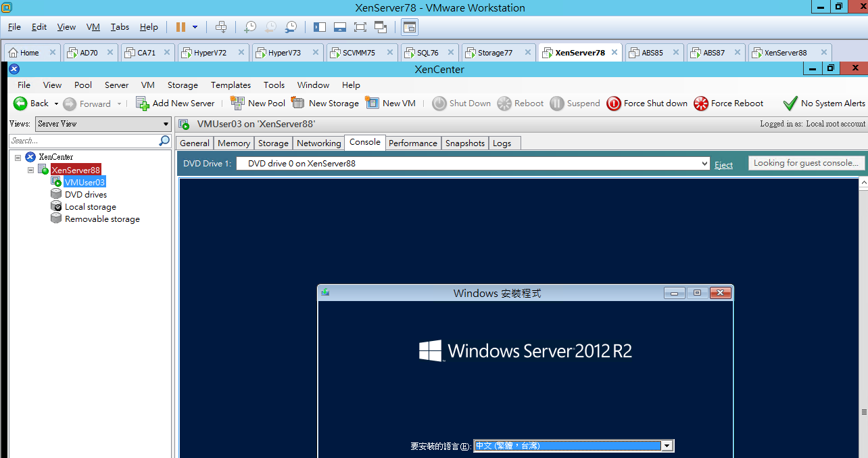Open the Server View dropdown

click(x=103, y=124)
